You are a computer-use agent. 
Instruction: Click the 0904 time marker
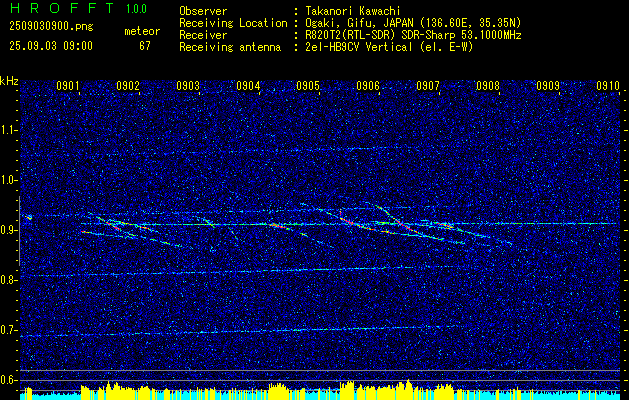pos(248,86)
